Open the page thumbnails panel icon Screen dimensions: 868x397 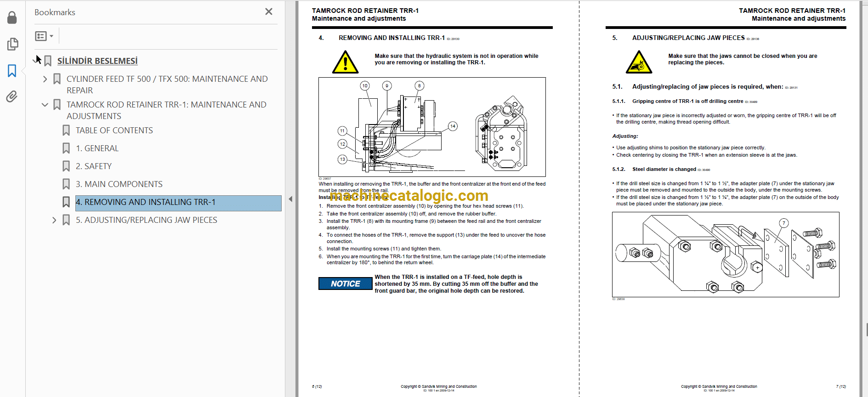point(12,44)
